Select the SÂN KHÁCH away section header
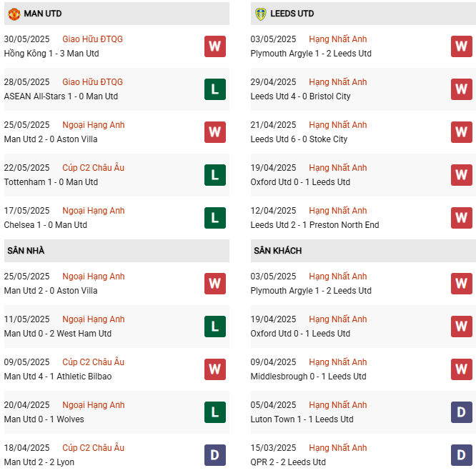The image size is (476, 473). [x=277, y=251]
